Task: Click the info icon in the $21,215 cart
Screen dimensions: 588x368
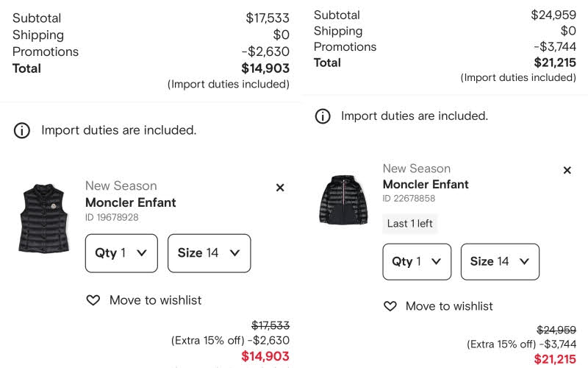Action: 323,116
